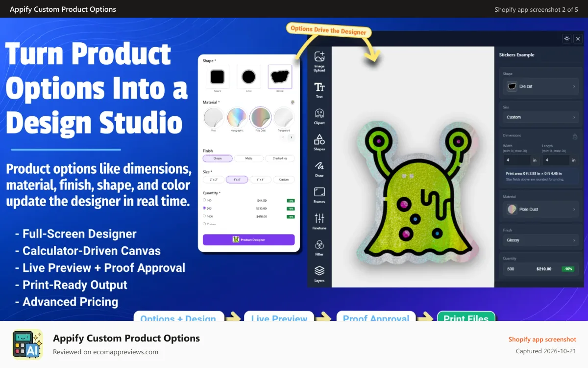Choose the Matte finish option
Screen dimensions: 588x368
(249, 158)
